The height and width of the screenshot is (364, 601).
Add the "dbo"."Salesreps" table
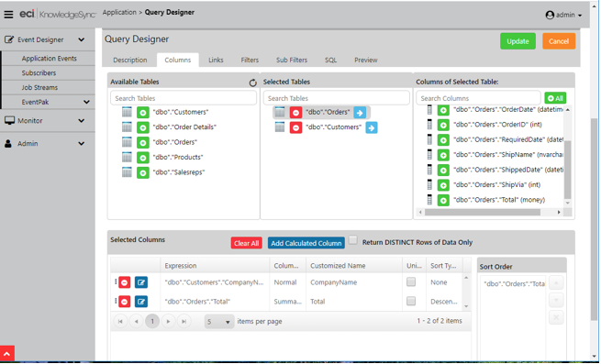[143, 172]
